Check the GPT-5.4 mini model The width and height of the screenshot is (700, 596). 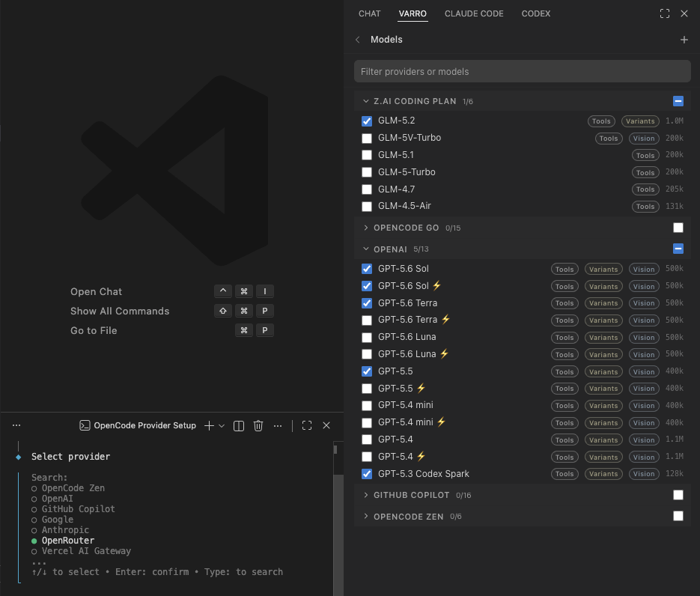pyautogui.click(x=367, y=406)
